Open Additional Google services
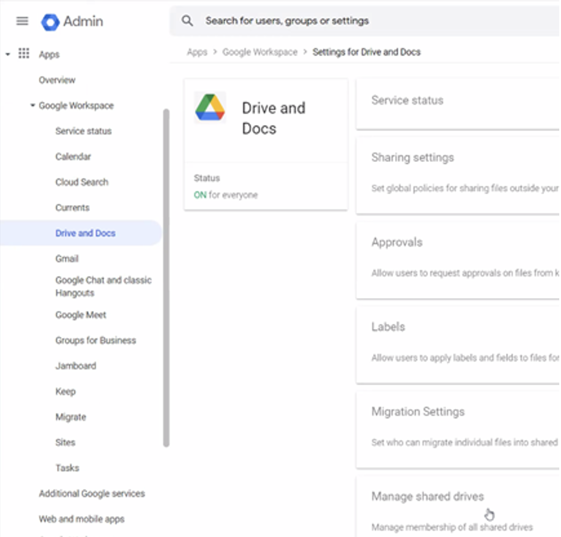561x537 pixels. (92, 493)
